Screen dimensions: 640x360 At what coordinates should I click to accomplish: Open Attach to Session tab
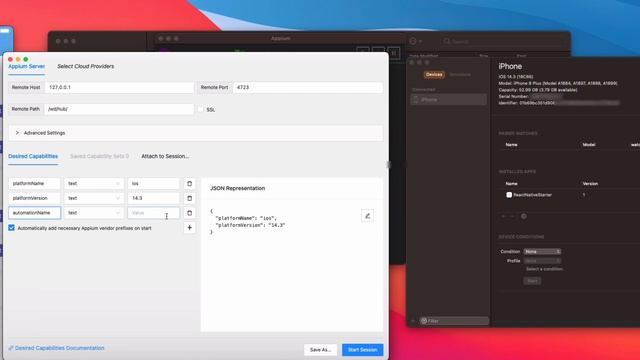pyautogui.click(x=165, y=156)
